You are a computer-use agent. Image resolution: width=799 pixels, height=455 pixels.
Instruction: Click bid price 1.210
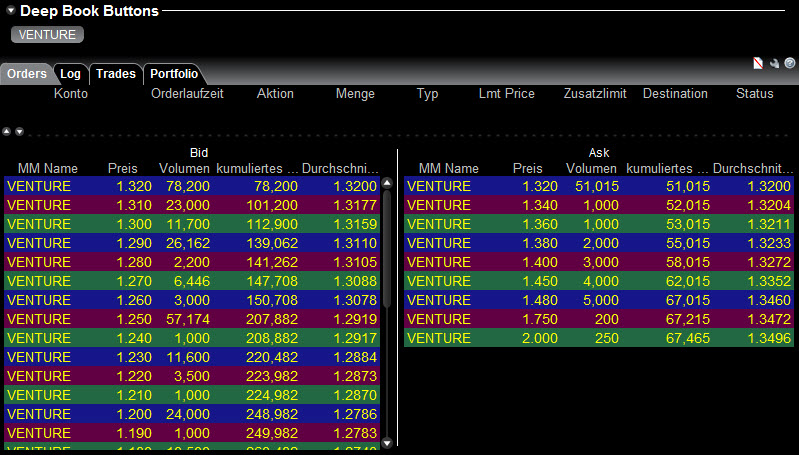click(134, 395)
